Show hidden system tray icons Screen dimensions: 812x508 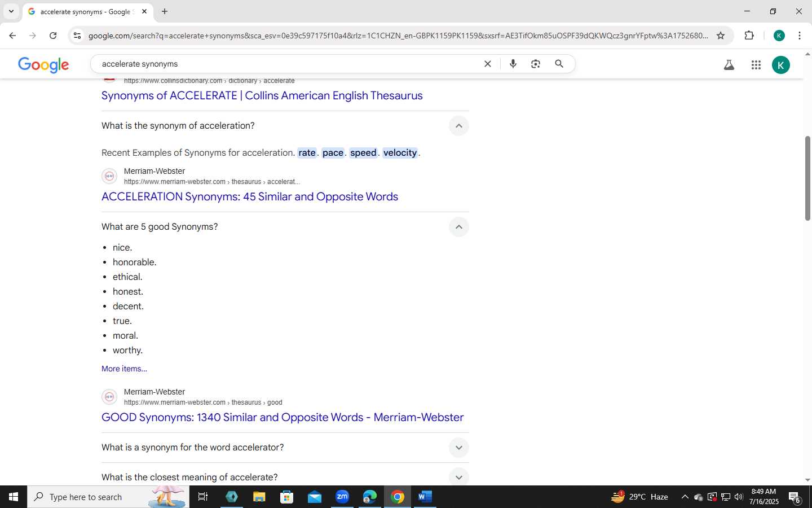(685, 497)
